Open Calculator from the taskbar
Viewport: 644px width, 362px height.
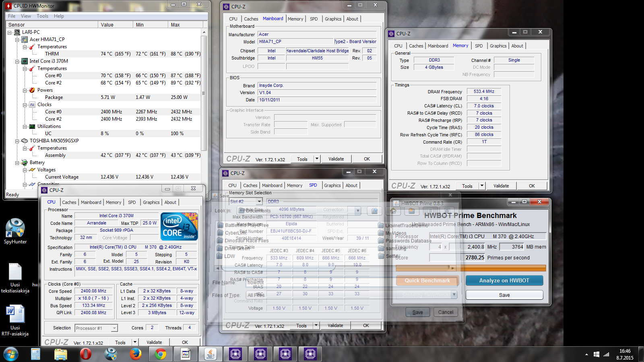tap(35, 354)
